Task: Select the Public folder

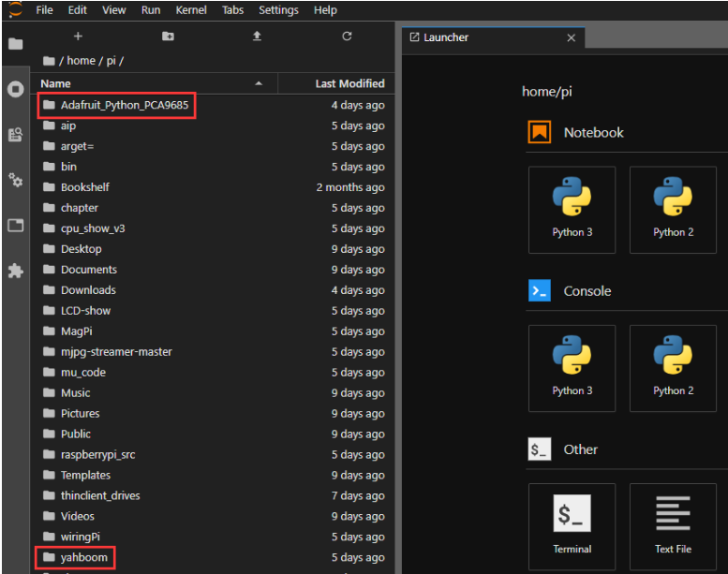Action: tap(213, 434)
